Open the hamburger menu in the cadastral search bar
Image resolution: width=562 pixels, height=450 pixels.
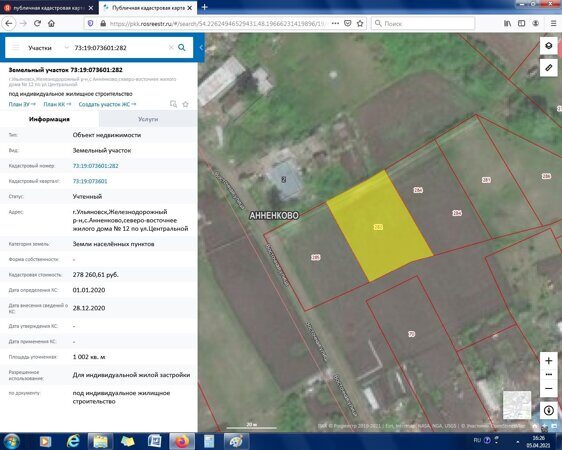[x=16, y=48]
